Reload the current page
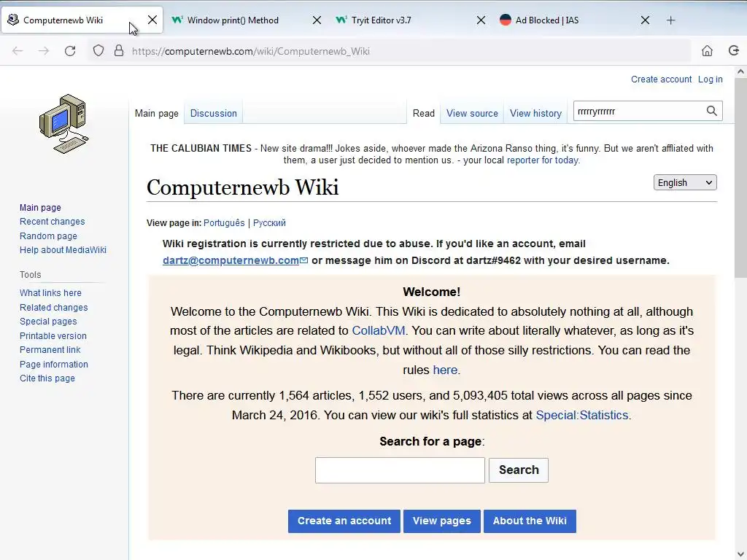Viewport: 747px width, 560px height. [x=70, y=51]
